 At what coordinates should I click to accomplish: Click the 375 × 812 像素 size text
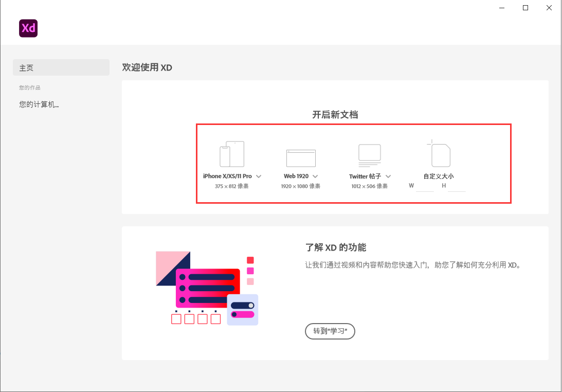231,186
